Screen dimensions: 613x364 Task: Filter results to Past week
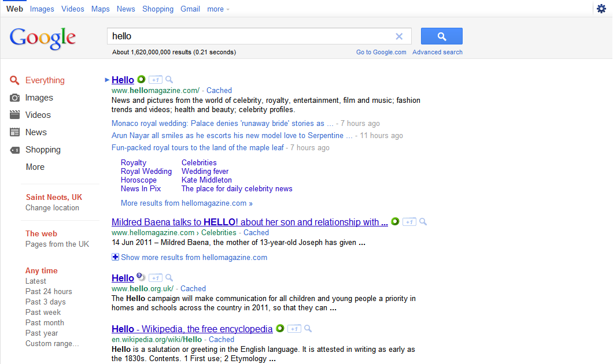coord(43,312)
